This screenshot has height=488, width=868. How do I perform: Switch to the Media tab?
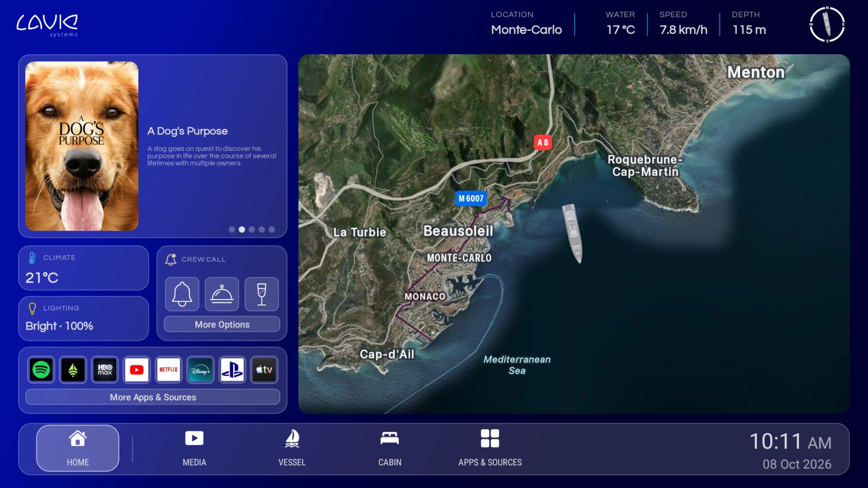pos(194,448)
